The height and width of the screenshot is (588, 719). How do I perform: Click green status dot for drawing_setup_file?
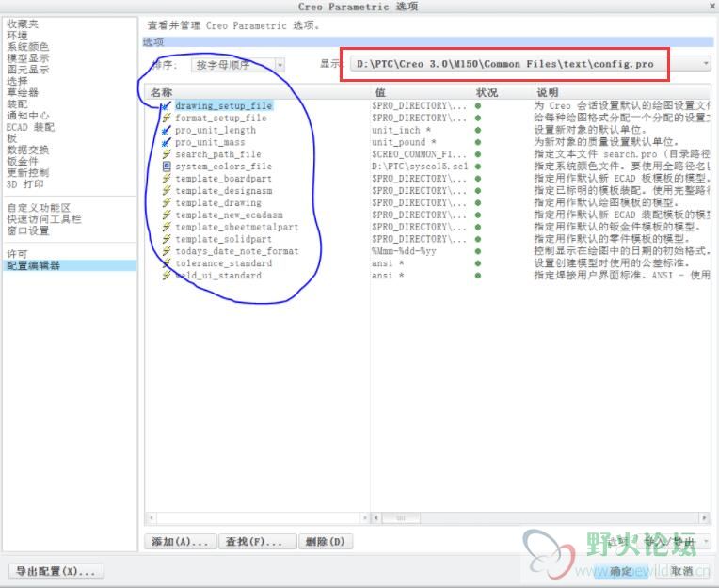pyautogui.click(x=478, y=106)
